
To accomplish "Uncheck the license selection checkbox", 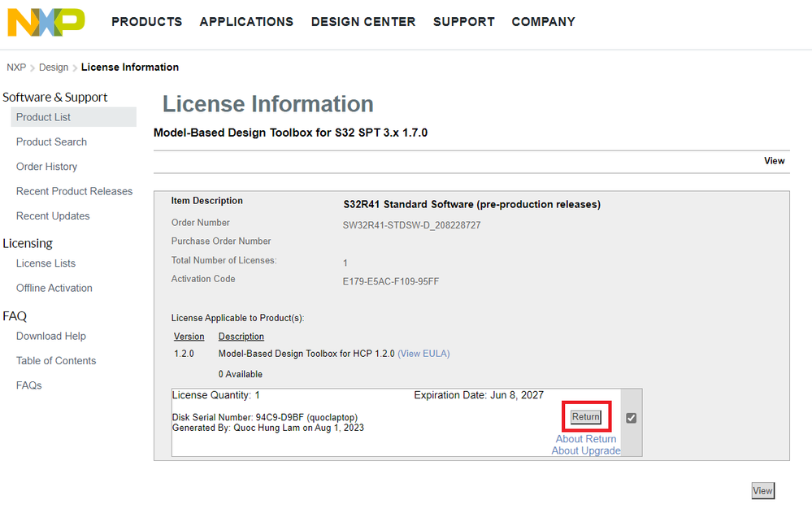I will click(x=631, y=418).
